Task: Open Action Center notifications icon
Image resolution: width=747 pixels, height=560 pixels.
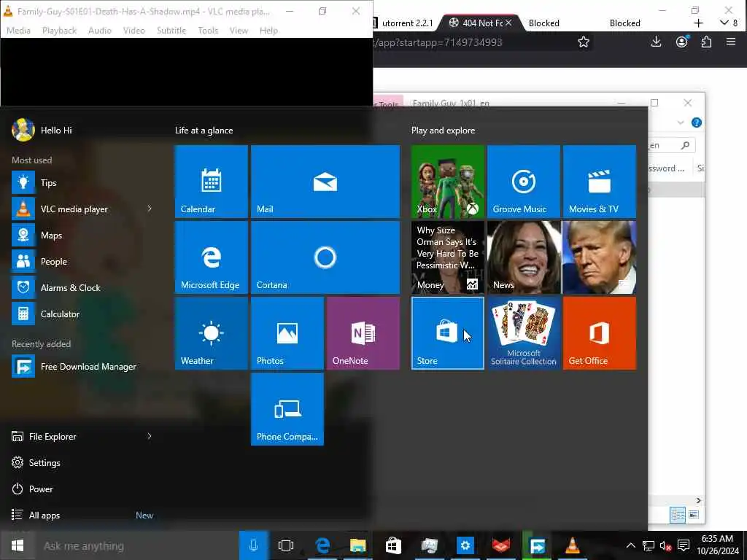Action: coord(684,545)
